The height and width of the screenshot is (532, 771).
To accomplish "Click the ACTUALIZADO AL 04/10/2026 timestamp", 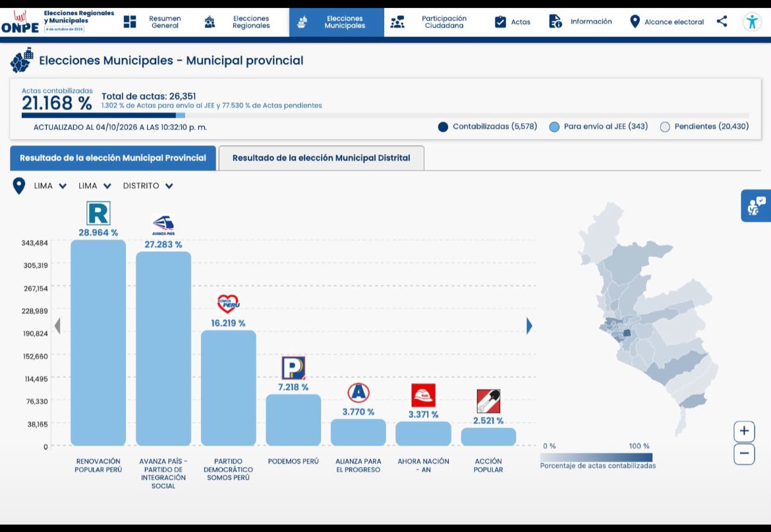I will [120, 127].
